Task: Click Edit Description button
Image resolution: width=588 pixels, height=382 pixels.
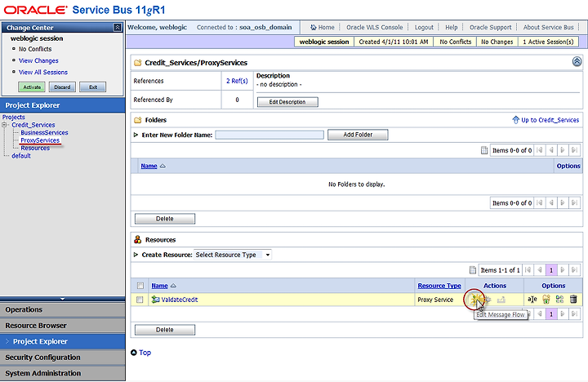Action: click(x=287, y=102)
